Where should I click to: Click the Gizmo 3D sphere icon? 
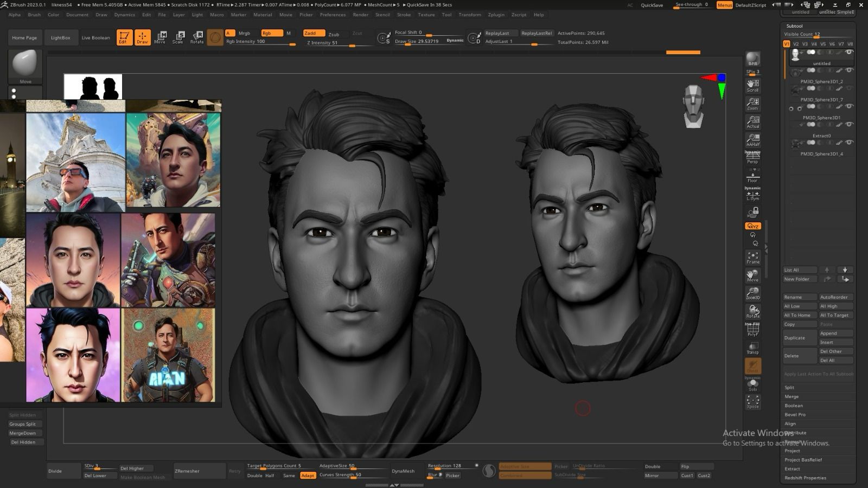point(215,37)
